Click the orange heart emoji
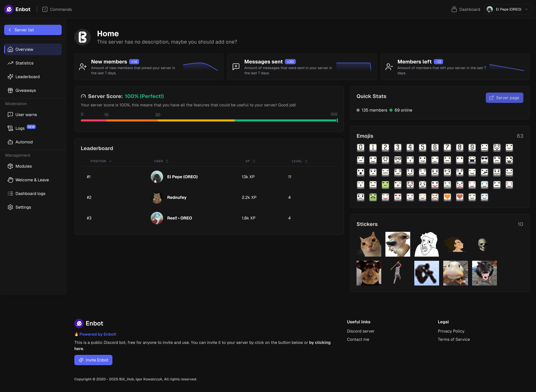This screenshot has height=392, width=536. point(447,197)
